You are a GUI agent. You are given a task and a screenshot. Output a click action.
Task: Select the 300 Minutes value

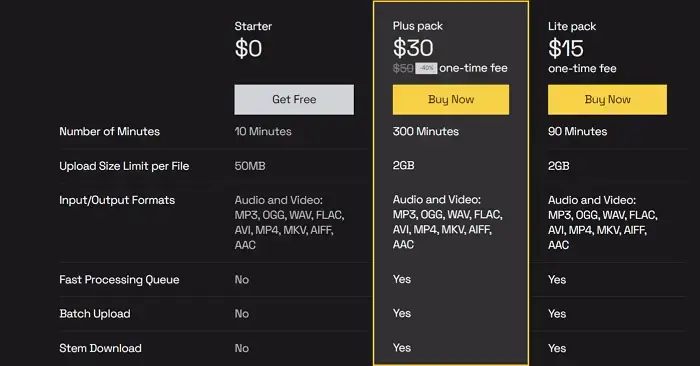point(425,131)
